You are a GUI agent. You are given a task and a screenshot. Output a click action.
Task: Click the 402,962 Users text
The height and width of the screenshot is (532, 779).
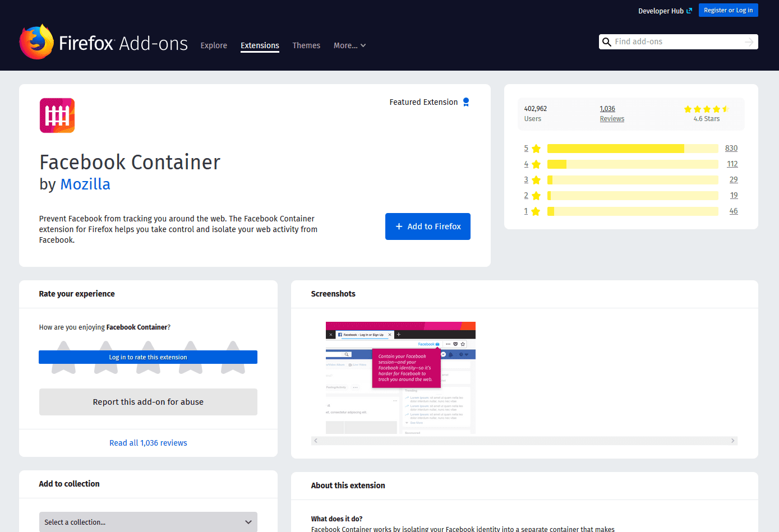pos(536,114)
